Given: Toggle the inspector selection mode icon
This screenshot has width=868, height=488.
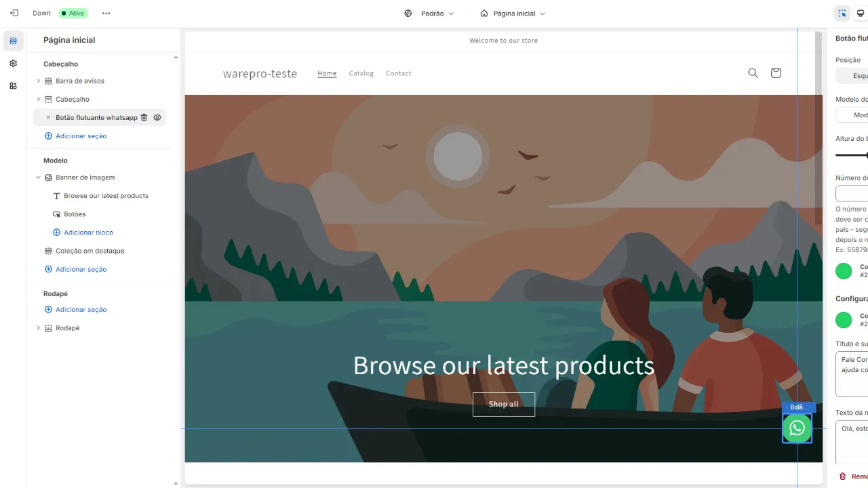Looking at the screenshot, I should point(842,13).
